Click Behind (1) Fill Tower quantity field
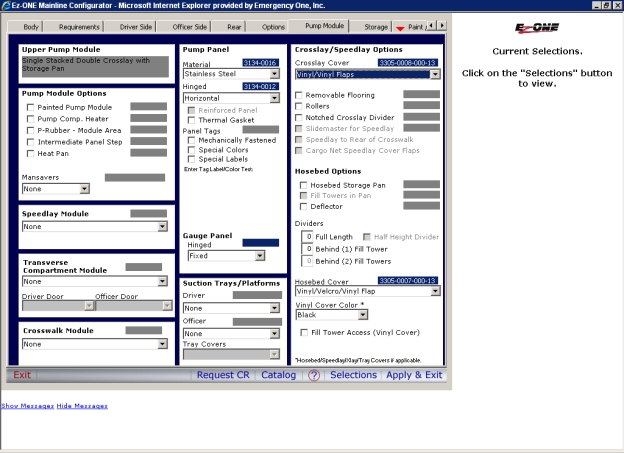This screenshot has height=453, width=624. click(x=307, y=249)
